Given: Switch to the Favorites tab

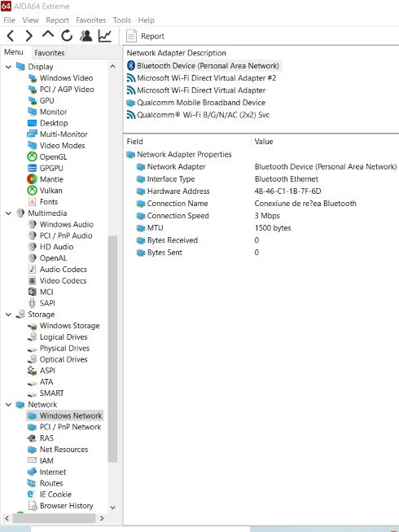Looking at the screenshot, I should [x=50, y=53].
